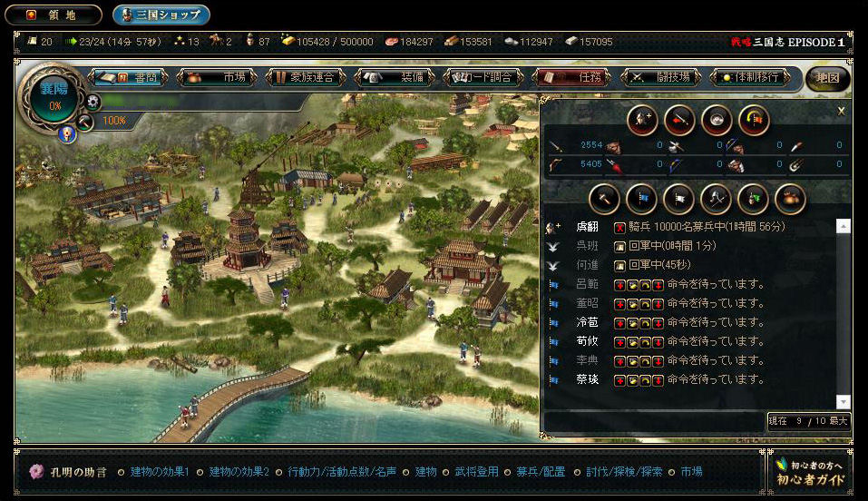Click the blue flag round icon
Viewport: 868px width, 501px height.
640,197
